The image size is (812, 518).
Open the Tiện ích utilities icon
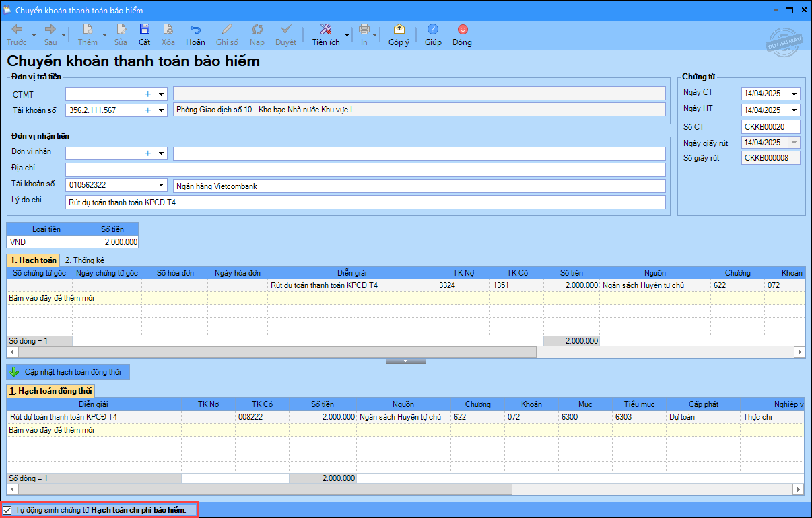tap(326, 30)
